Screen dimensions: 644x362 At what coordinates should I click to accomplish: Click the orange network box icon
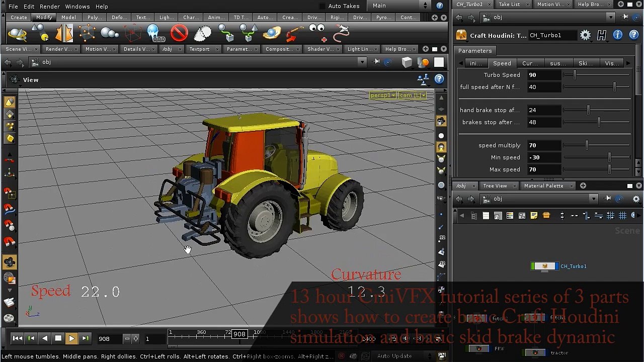546,216
